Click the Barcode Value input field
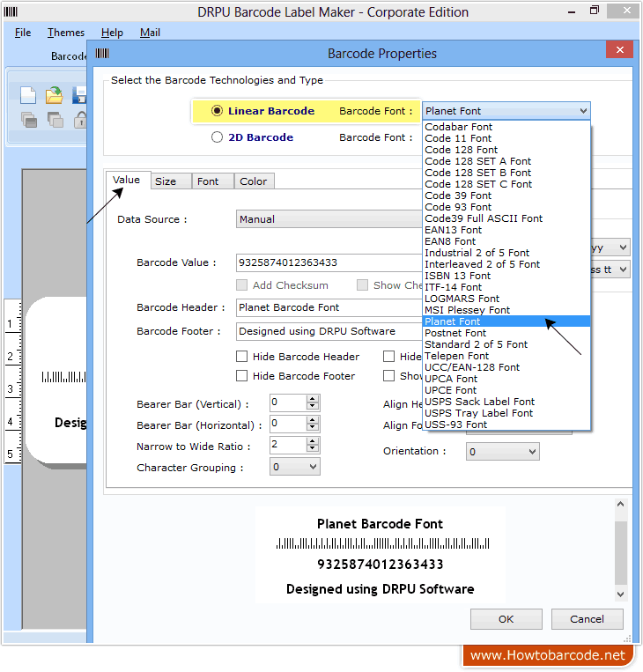Screen dimensions: 643x672 [x=329, y=262]
